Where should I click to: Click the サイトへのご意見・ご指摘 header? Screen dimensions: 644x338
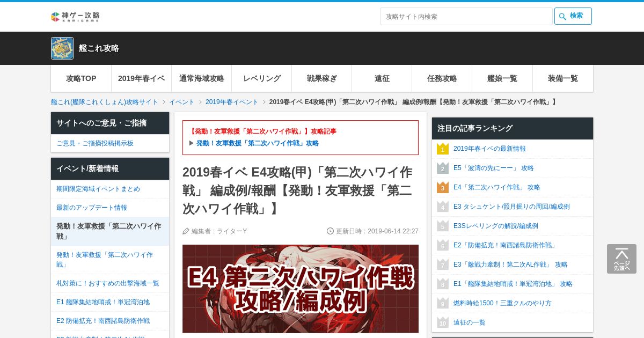coord(110,123)
